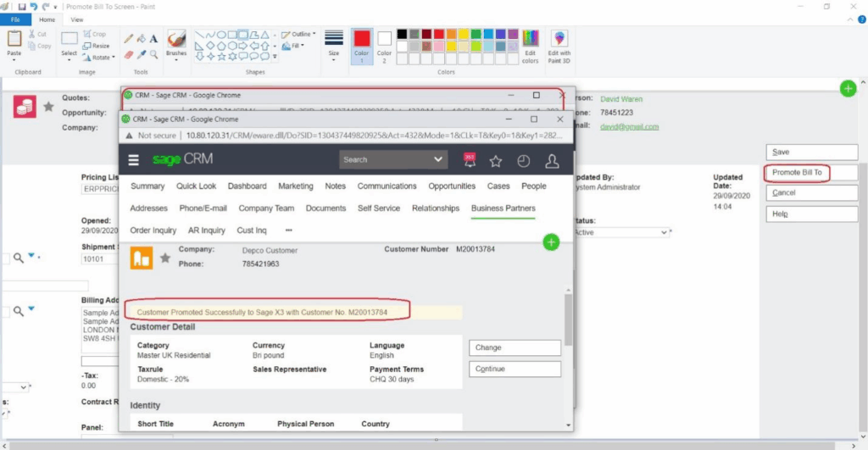Select the Magnifier tool in Paint

[153, 54]
